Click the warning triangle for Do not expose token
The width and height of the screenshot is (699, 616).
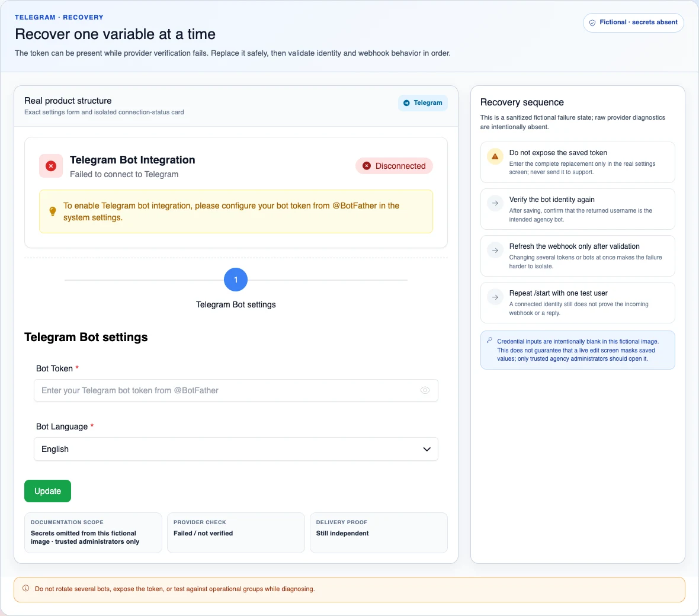[495, 156]
